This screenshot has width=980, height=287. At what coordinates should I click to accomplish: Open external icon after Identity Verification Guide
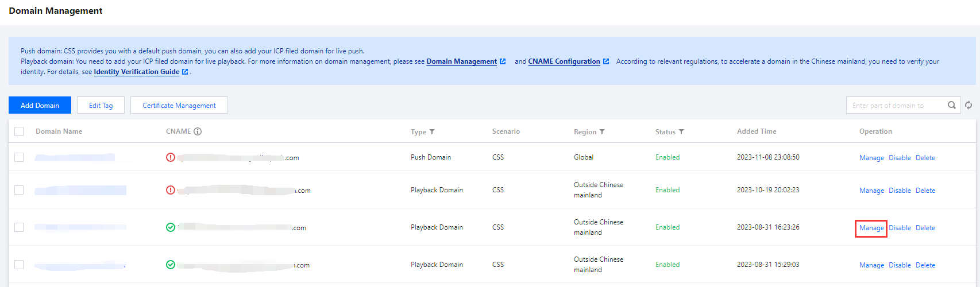click(x=185, y=72)
